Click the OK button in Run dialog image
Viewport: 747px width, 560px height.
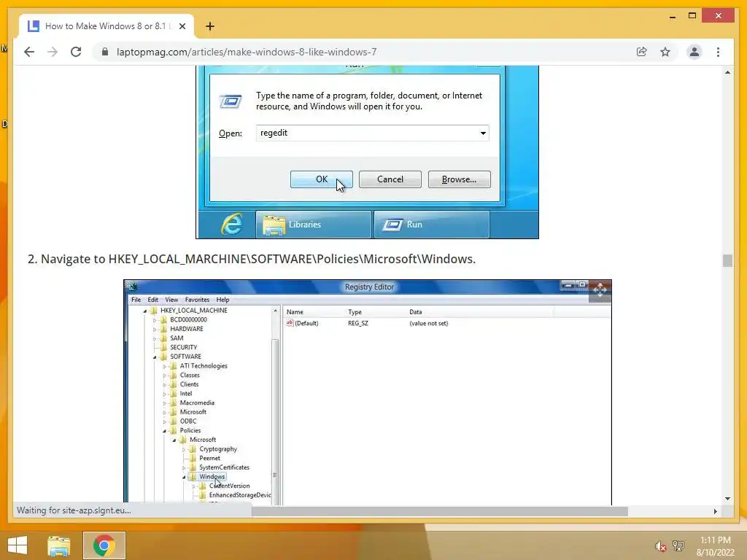322,179
